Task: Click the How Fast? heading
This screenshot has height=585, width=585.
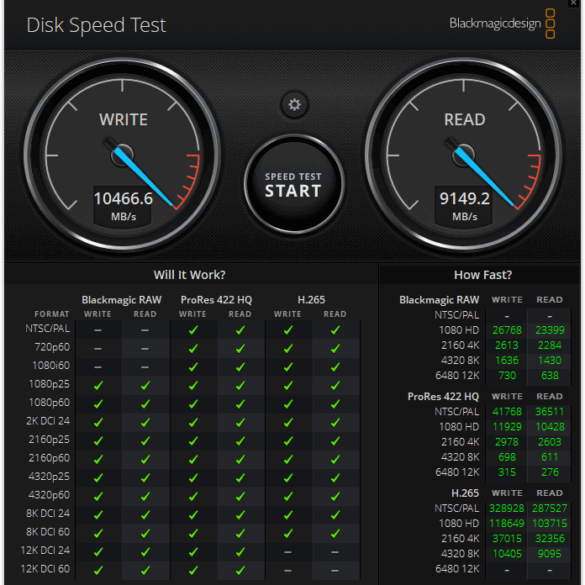Action: pos(483,275)
